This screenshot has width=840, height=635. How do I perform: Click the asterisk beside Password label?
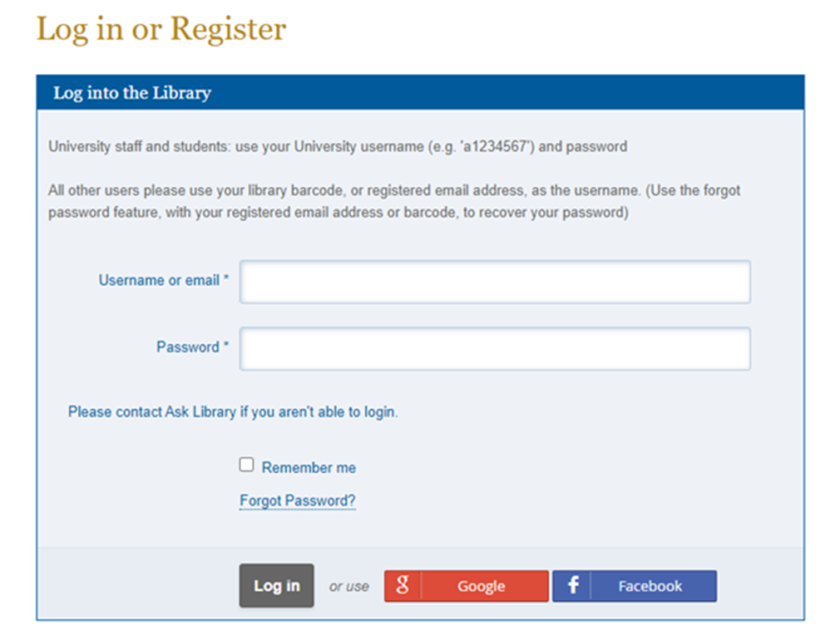tap(225, 347)
